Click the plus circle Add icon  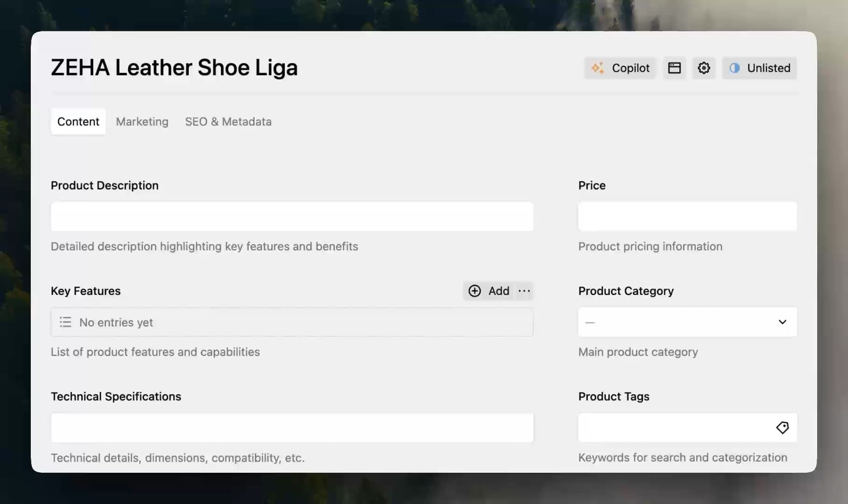[x=474, y=291]
